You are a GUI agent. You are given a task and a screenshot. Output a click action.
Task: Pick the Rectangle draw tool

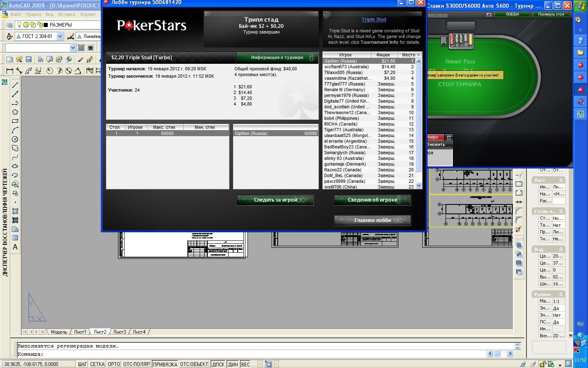pyautogui.click(x=15, y=121)
